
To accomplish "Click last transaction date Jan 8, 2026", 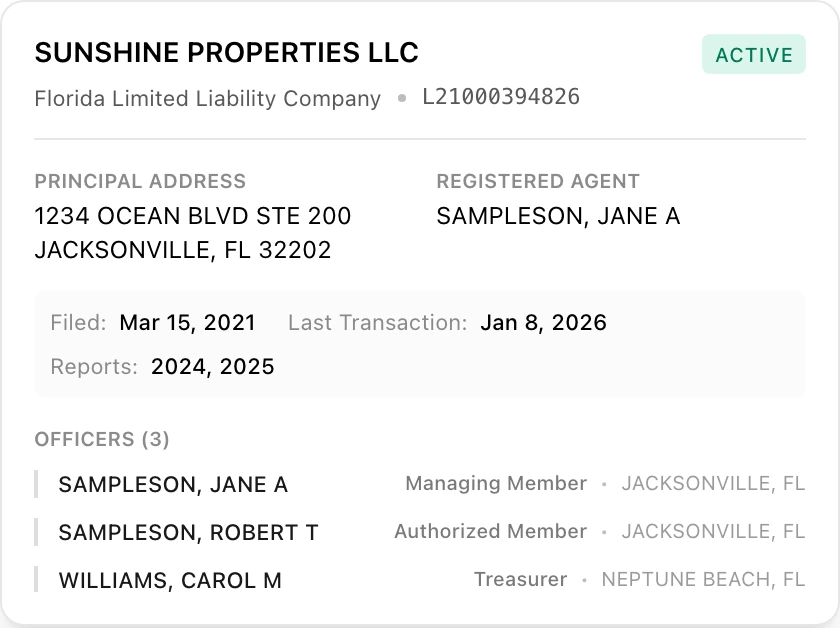I will (543, 323).
